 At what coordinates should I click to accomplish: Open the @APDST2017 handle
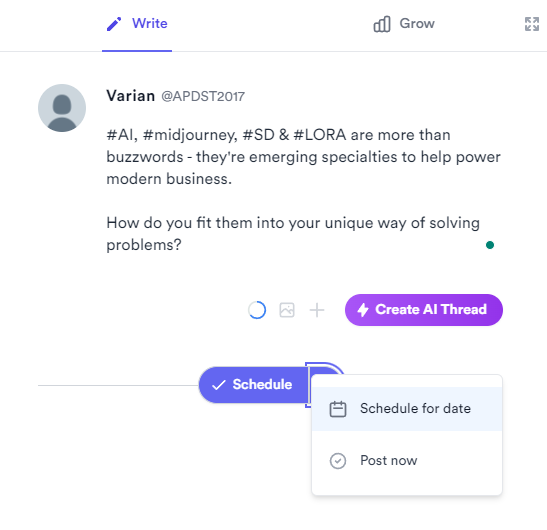(203, 96)
